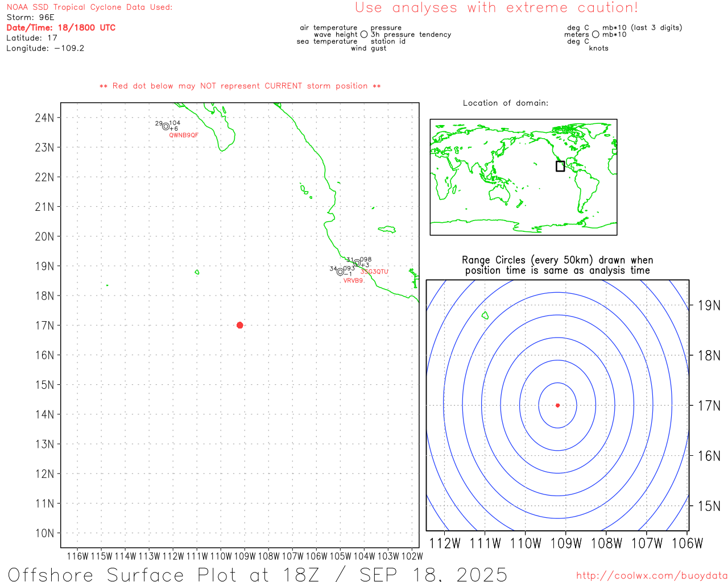Click the 'Use analyses with extreme caution!' heading

point(497,7)
